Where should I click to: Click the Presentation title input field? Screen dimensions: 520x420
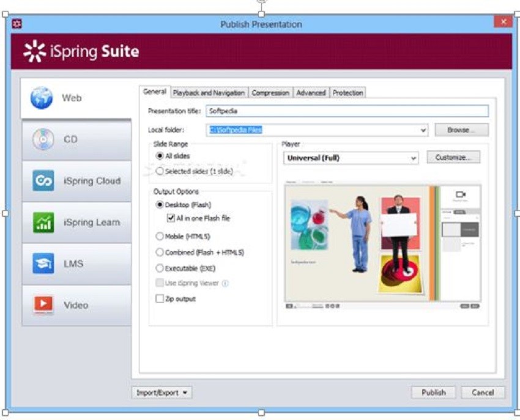pyautogui.click(x=347, y=111)
